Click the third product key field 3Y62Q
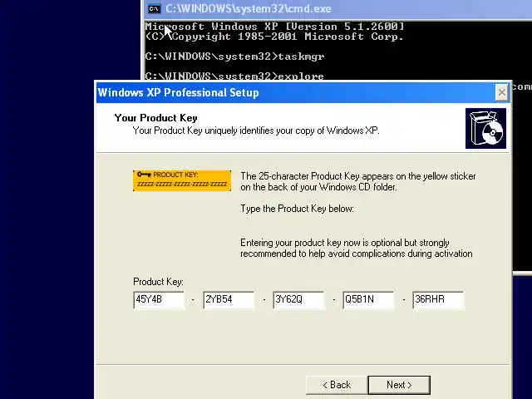The image size is (532, 399). pos(298,300)
